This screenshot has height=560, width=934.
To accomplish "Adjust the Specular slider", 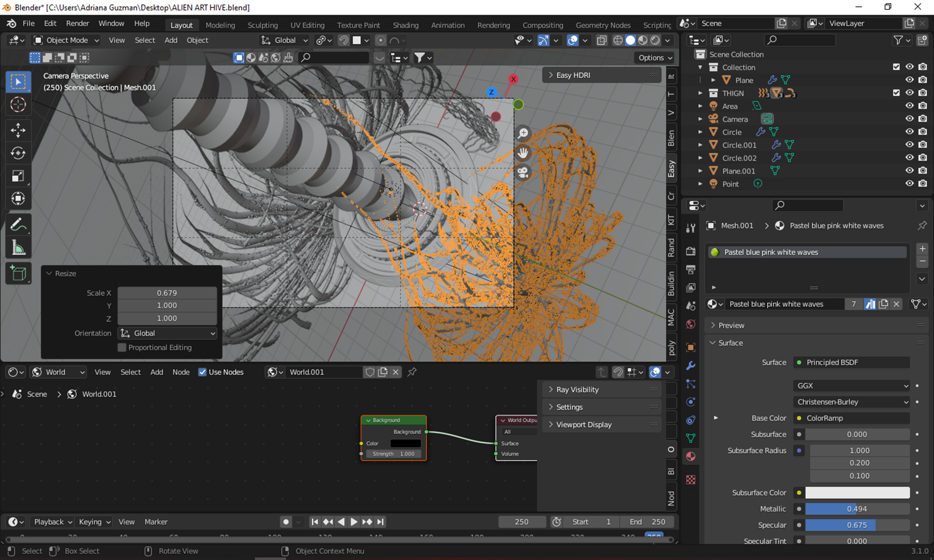I will (857, 525).
